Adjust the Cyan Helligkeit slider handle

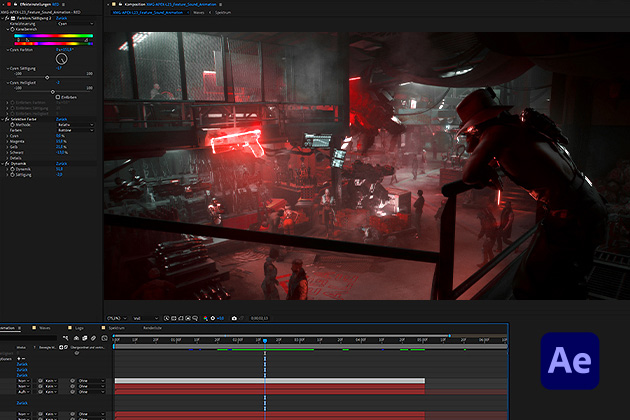[x=53, y=92]
